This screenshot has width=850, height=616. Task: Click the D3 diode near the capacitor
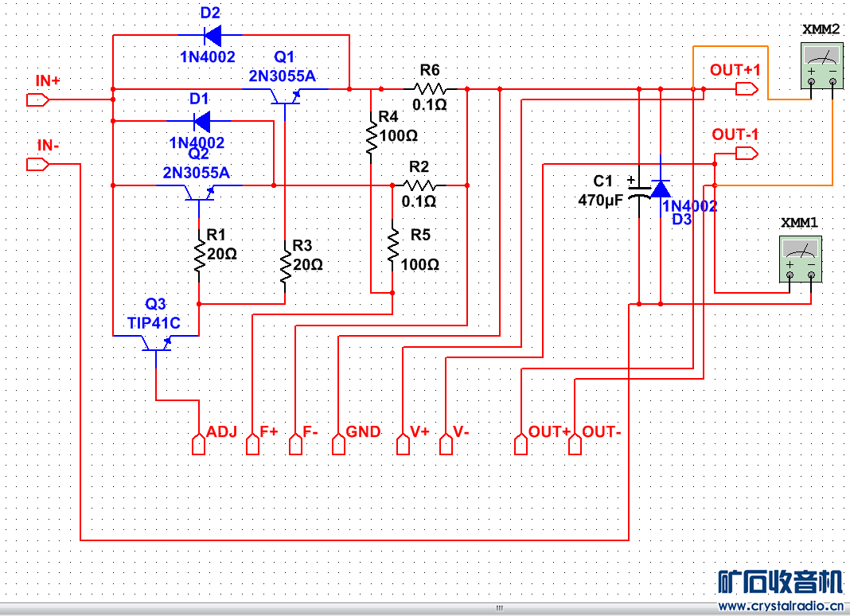tap(661, 189)
